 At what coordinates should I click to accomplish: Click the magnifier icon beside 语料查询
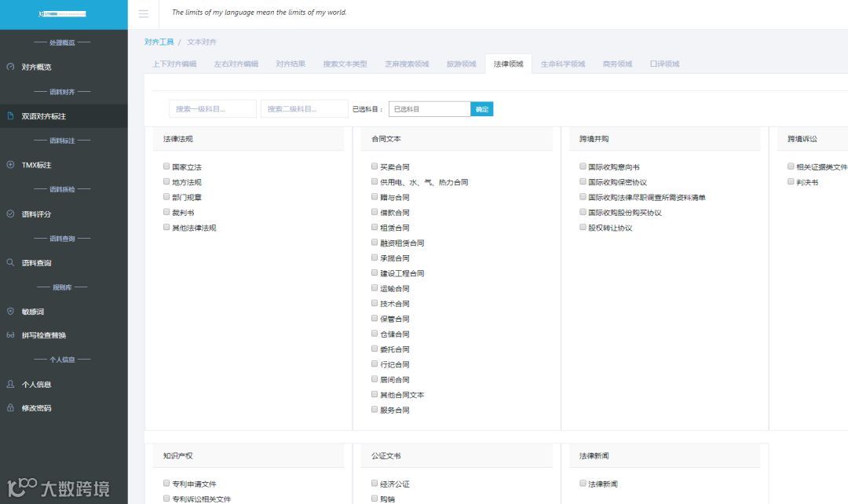10,262
